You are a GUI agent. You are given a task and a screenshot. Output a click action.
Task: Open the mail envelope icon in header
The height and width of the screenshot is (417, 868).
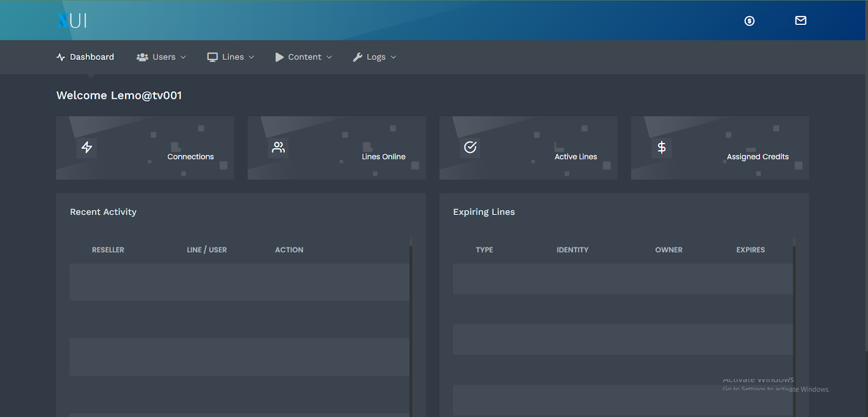801,21
